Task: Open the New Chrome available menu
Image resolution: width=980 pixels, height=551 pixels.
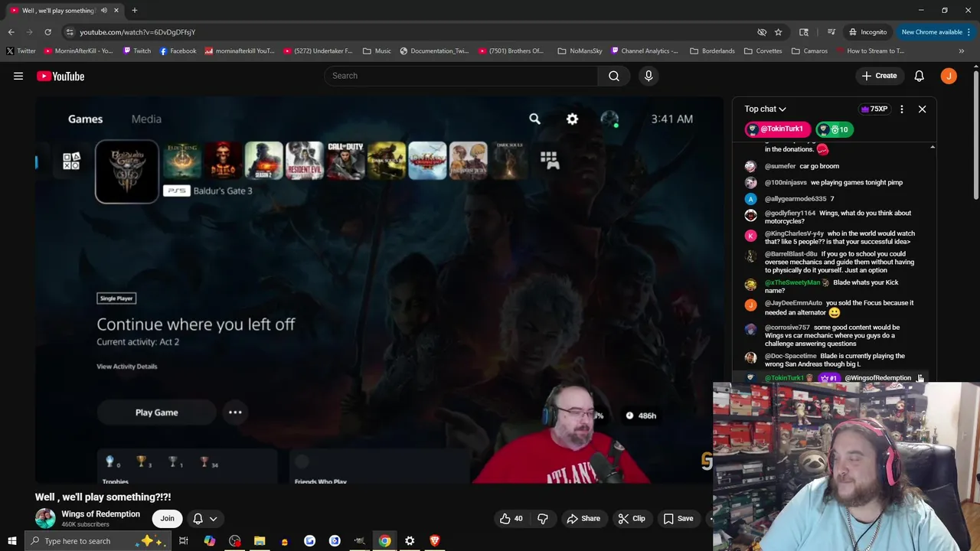Action: (936, 32)
